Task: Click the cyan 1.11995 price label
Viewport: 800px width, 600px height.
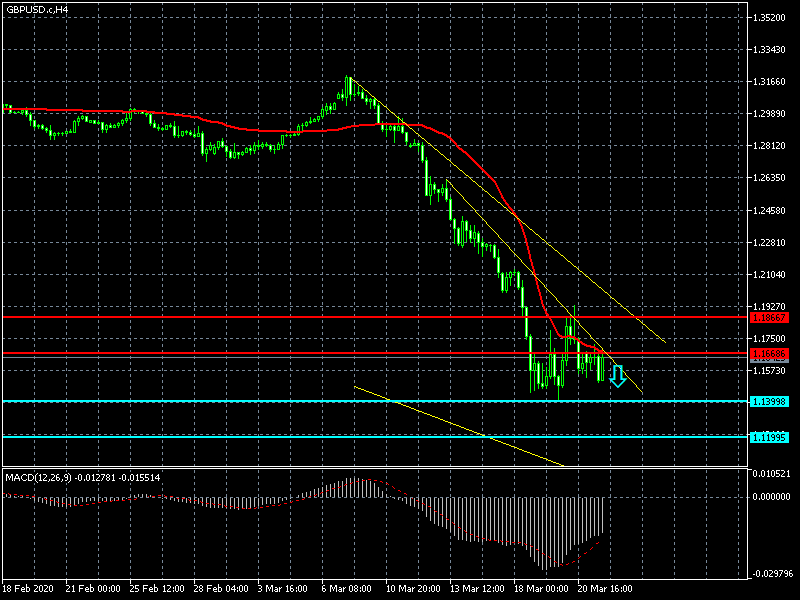Action: coord(770,437)
